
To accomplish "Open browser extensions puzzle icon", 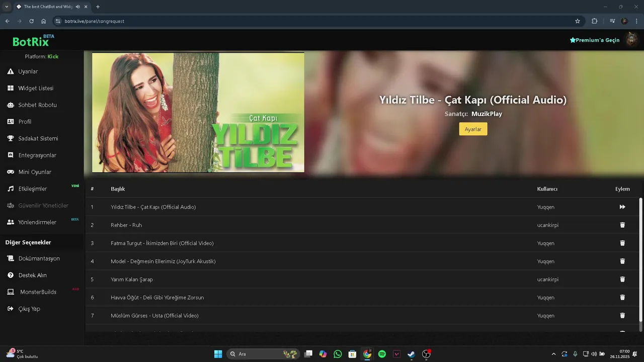I will (x=595, y=21).
